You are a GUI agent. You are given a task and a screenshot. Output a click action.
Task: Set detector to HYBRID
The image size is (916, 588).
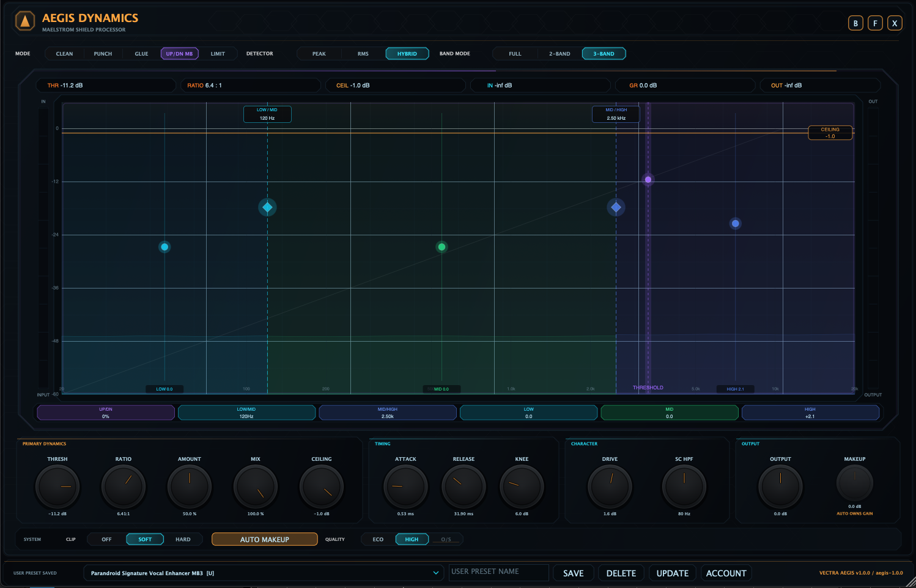point(407,54)
